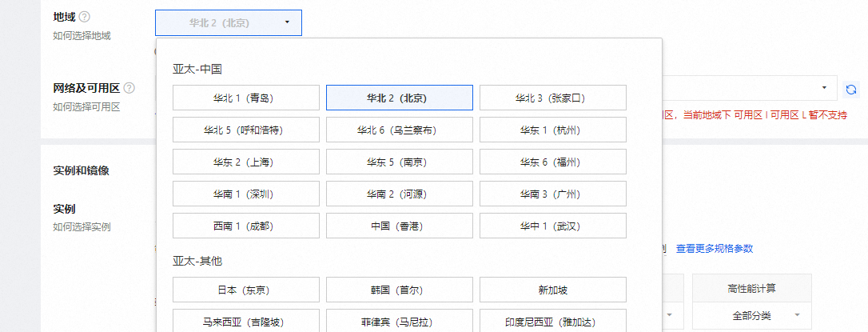This screenshot has width=868, height=332.
Task: Select 韩国（首尔）region
Action: tap(399, 290)
